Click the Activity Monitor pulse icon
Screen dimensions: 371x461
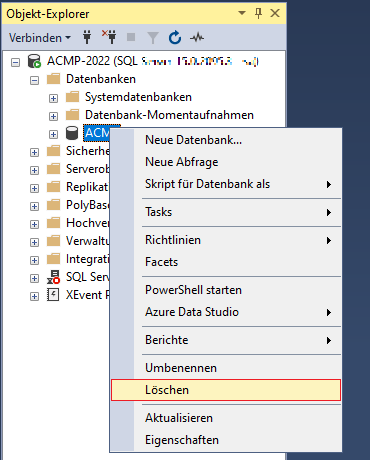pos(197,38)
